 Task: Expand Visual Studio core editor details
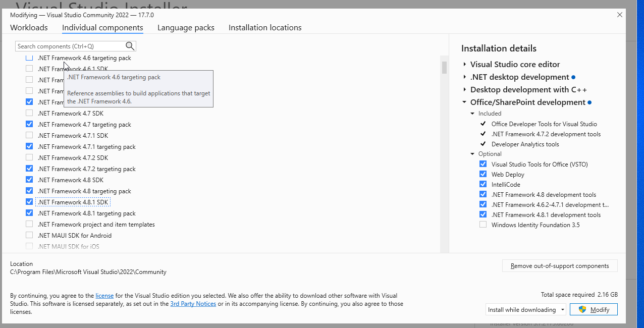click(465, 65)
